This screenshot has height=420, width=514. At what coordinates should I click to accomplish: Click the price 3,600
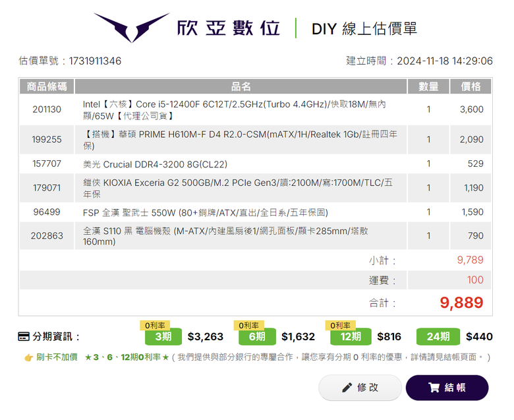[471, 109]
